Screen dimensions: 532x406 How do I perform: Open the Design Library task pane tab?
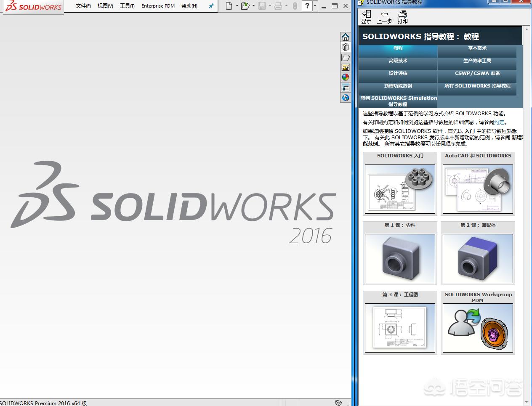pyautogui.click(x=346, y=47)
